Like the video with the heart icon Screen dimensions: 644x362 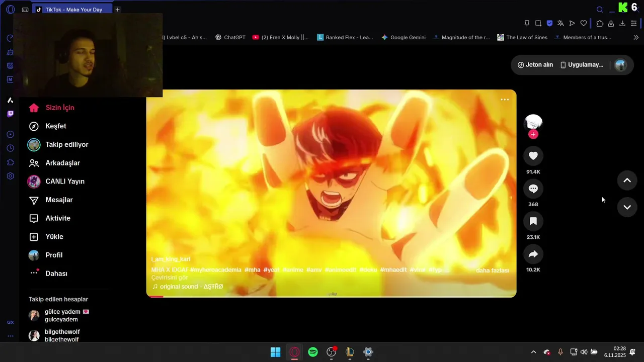(533, 156)
